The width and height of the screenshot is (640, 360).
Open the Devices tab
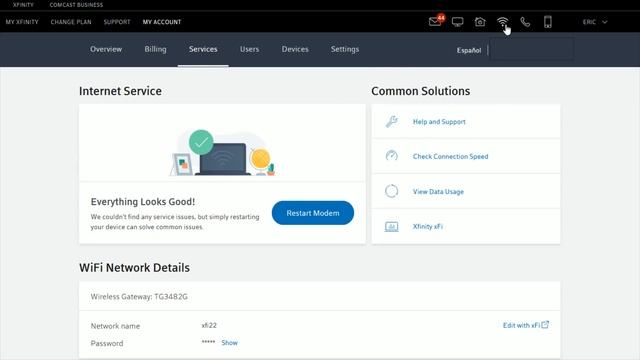pos(295,49)
